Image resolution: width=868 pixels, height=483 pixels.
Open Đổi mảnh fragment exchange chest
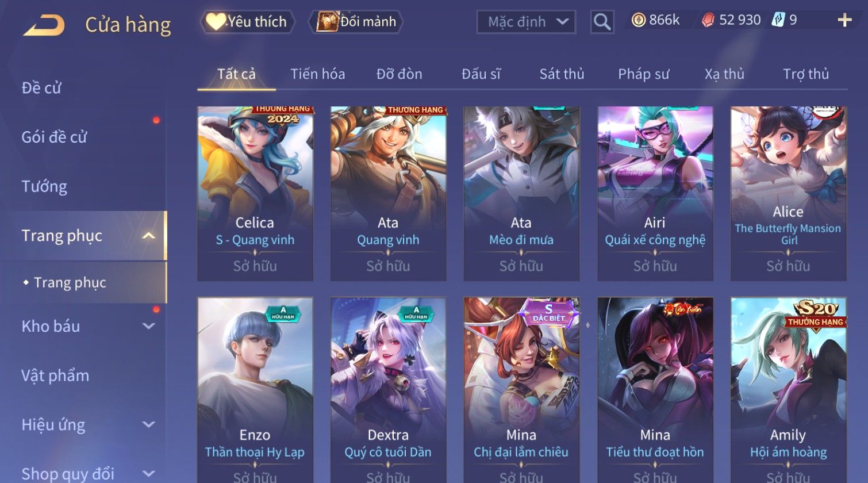click(x=356, y=22)
